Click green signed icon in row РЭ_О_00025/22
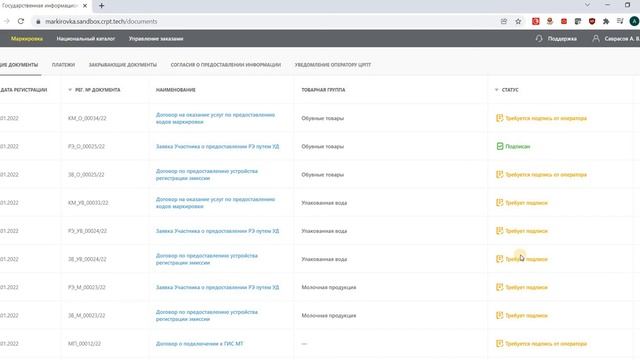The width and height of the screenshot is (640, 360). pyautogui.click(x=500, y=146)
